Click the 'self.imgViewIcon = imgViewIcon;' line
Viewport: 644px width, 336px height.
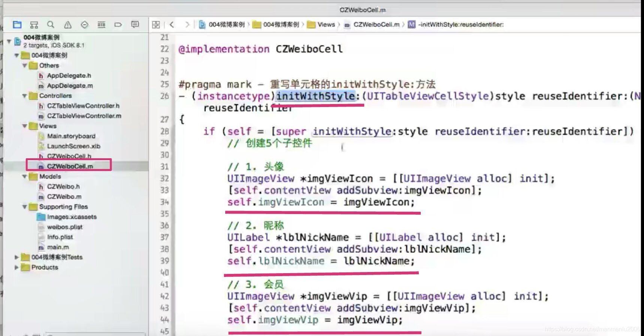coord(321,202)
